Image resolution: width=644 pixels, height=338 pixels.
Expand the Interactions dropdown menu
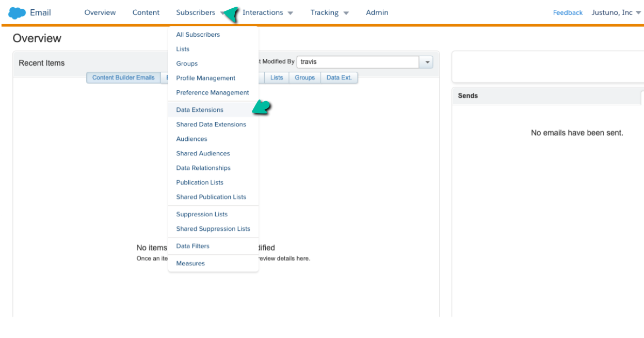click(x=268, y=12)
